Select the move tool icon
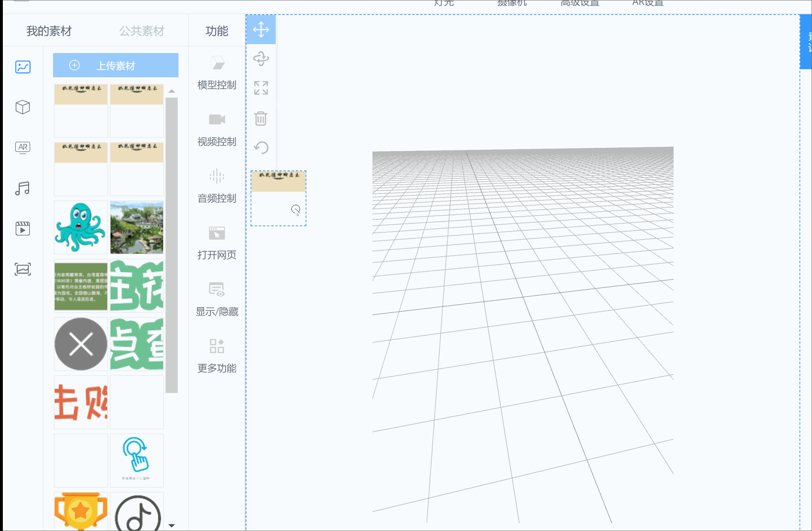 261,30
